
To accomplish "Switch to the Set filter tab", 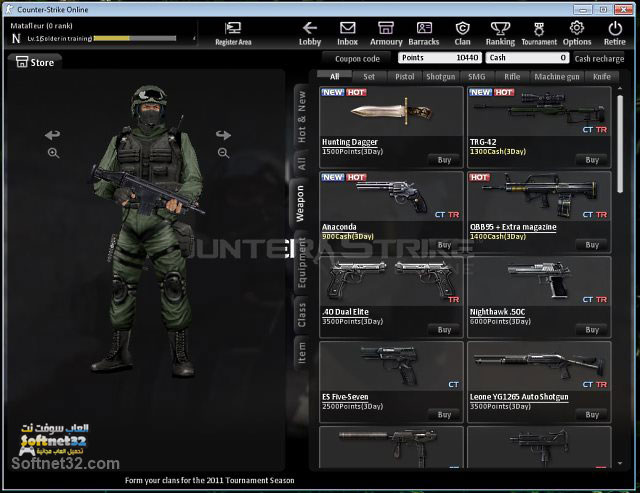I will click(x=369, y=77).
